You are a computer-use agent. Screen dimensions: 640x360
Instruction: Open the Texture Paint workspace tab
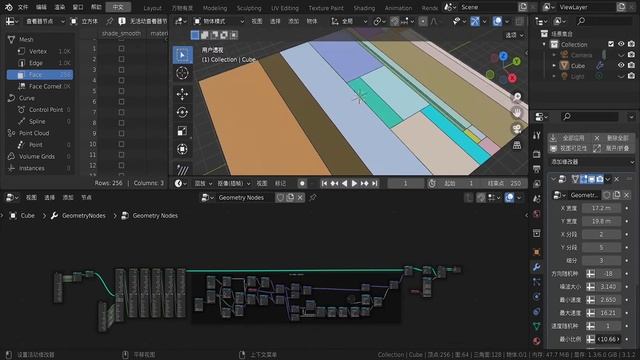326,8
